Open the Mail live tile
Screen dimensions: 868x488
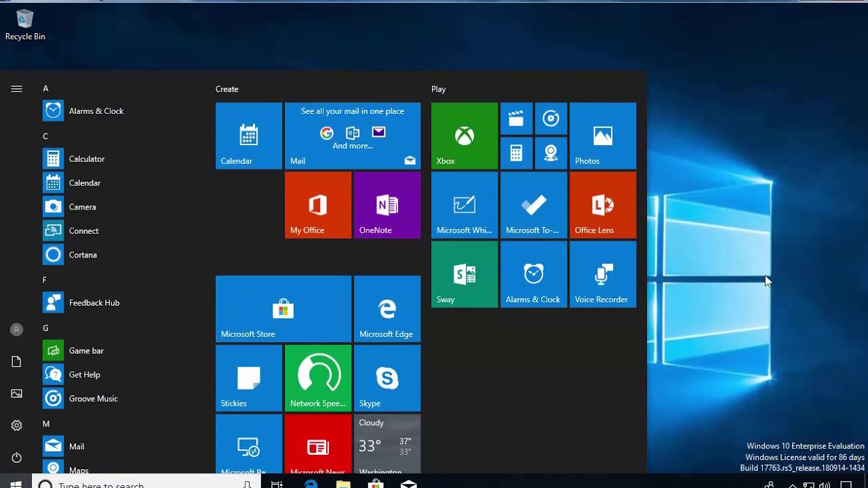(353, 136)
